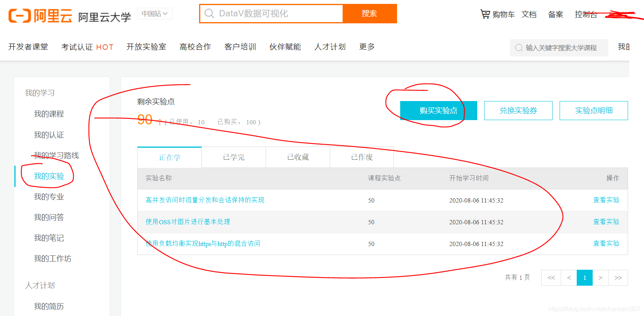Viewport: 644px width, 316px height.
Task: Go to last page with >> button
Action: click(618, 278)
